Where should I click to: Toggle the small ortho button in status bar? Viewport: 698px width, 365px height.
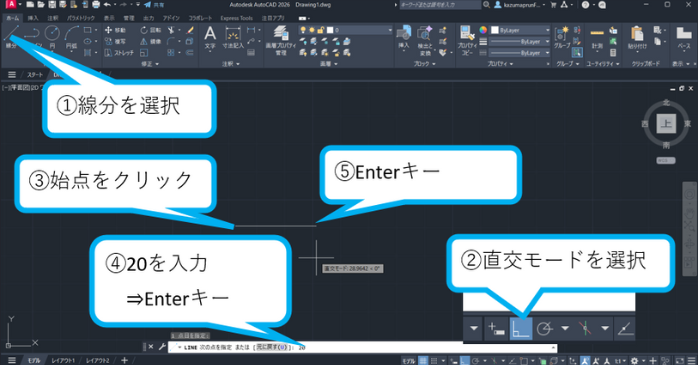(x=464, y=361)
